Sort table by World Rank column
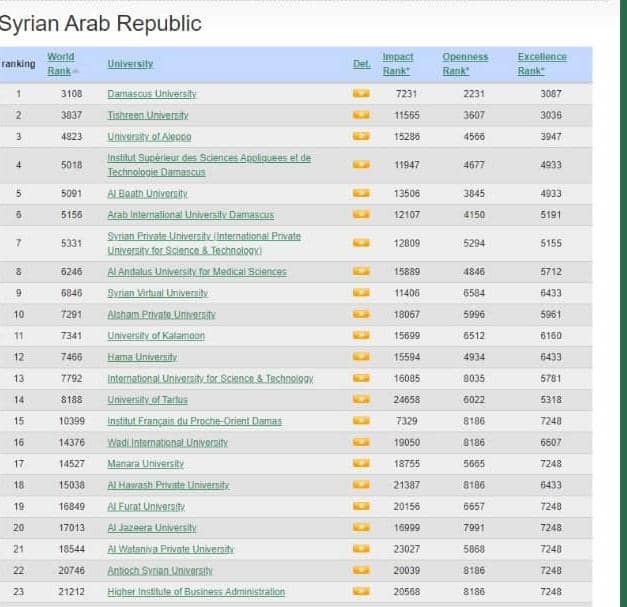 pyautogui.click(x=61, y=64)
